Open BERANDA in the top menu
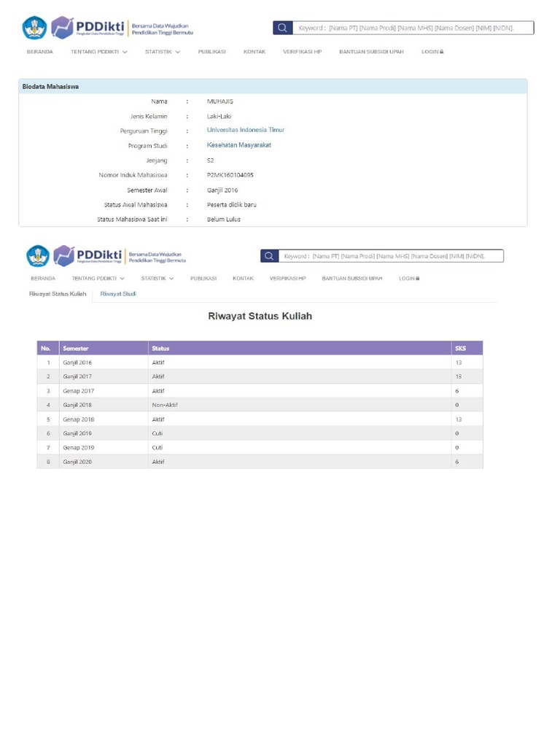Screen dimensions: 560x747 [x=40, y=52]
